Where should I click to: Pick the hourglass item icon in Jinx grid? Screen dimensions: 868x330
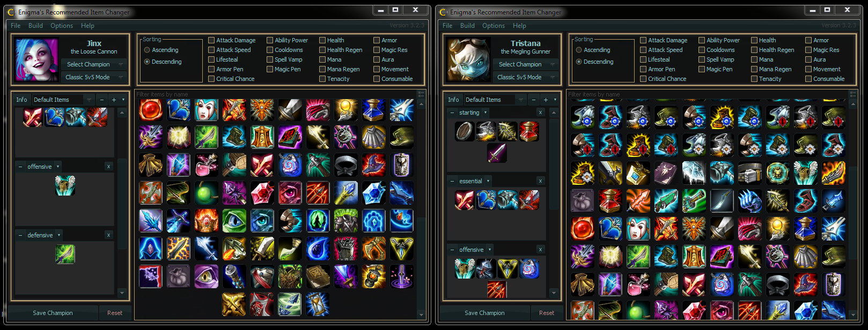(317, 304)
